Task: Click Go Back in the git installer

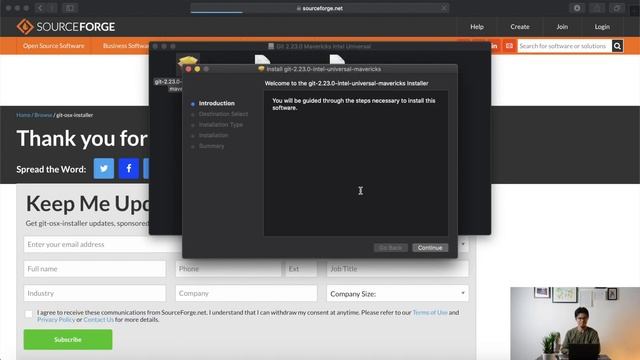Action: coord(391,248)
